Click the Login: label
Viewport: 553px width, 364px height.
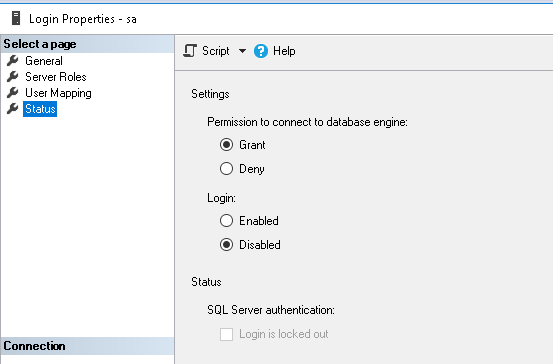(221, 198)
